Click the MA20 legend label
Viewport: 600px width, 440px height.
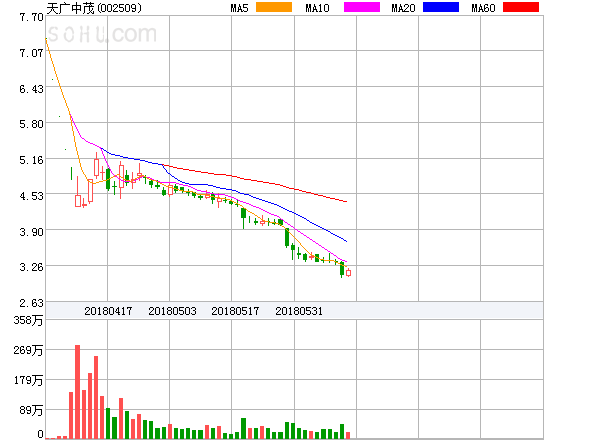tap(403, 8)
